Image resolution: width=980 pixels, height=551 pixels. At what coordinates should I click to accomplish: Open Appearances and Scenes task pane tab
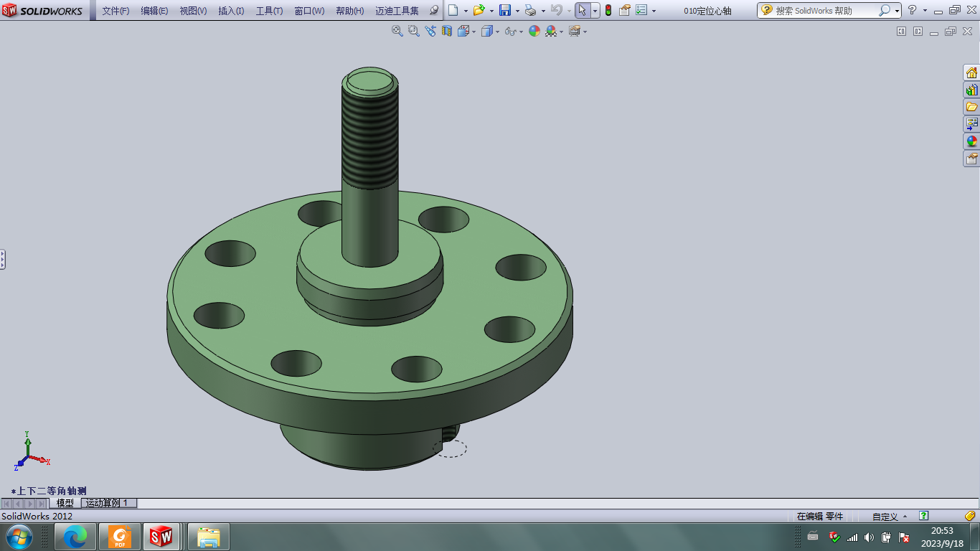click(971, 141)
